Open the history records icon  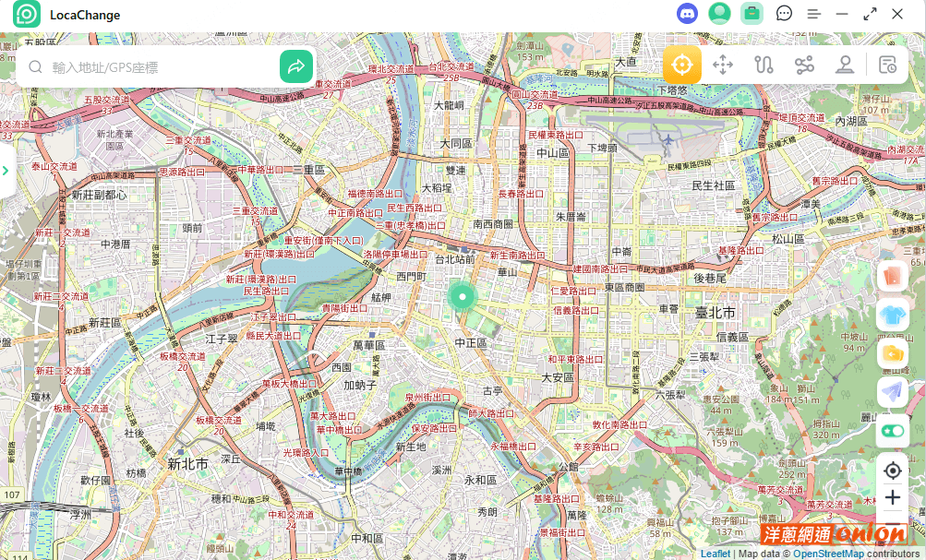click(x=887, y=65)
